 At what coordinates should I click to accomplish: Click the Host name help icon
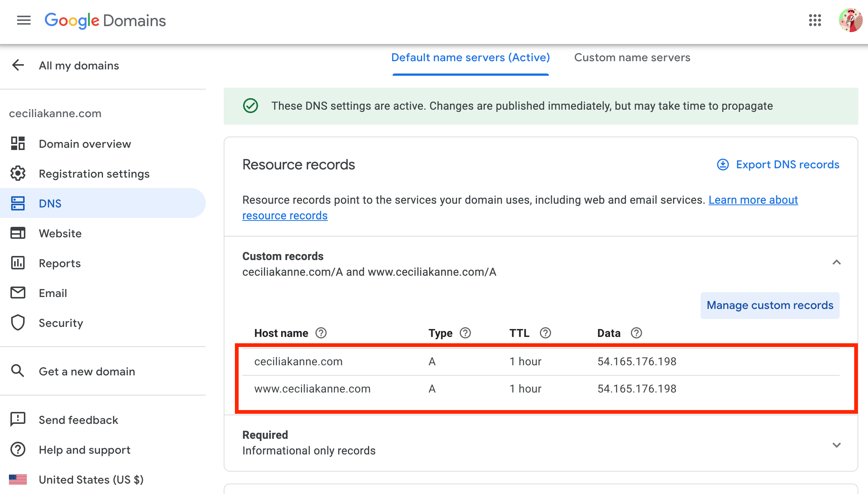[x=321, y=333]
